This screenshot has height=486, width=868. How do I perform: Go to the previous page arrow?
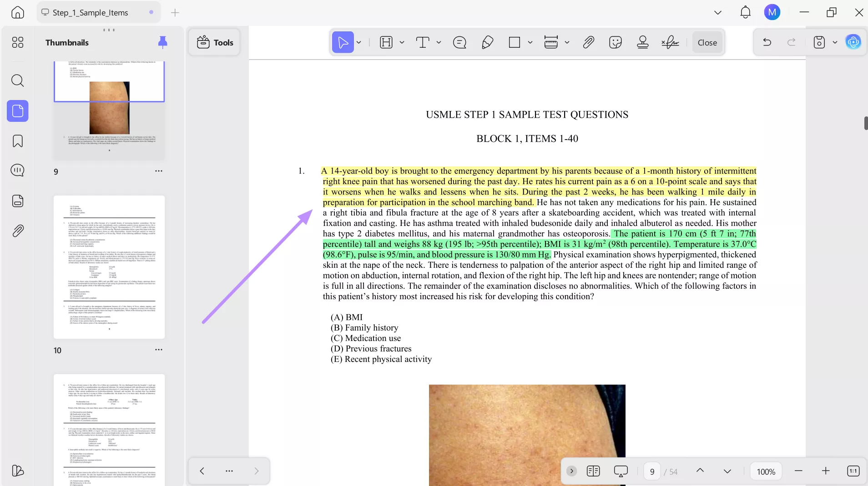click(x=700, y=471)
